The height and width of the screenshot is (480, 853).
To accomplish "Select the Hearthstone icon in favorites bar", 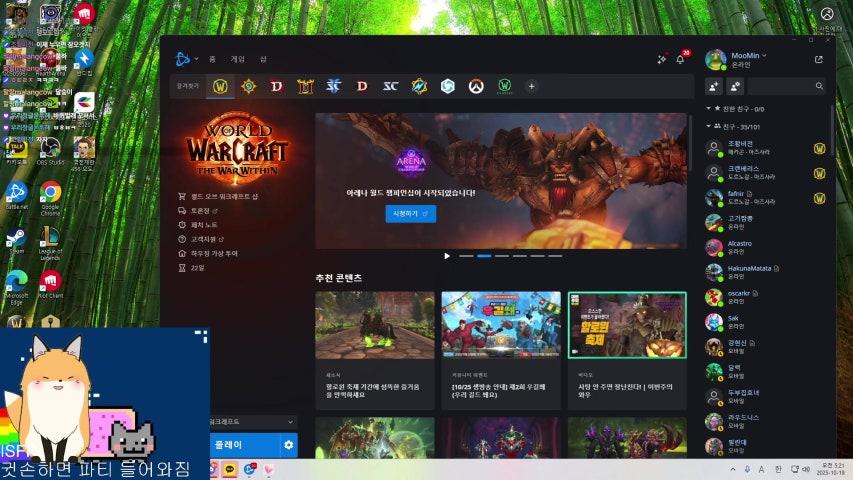I will [x=249, y=87].
